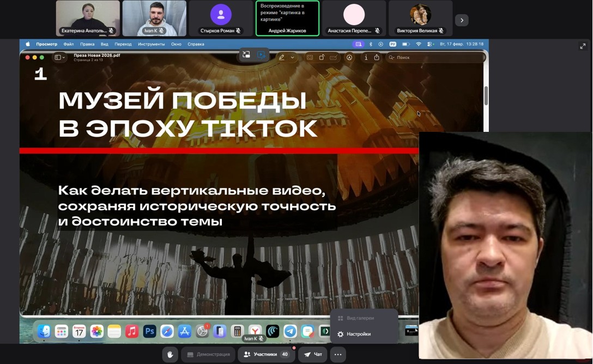This screenshot has height=364, width=593.
Task: Show next participants with right chevron
Action: click(x=462, y=20)
